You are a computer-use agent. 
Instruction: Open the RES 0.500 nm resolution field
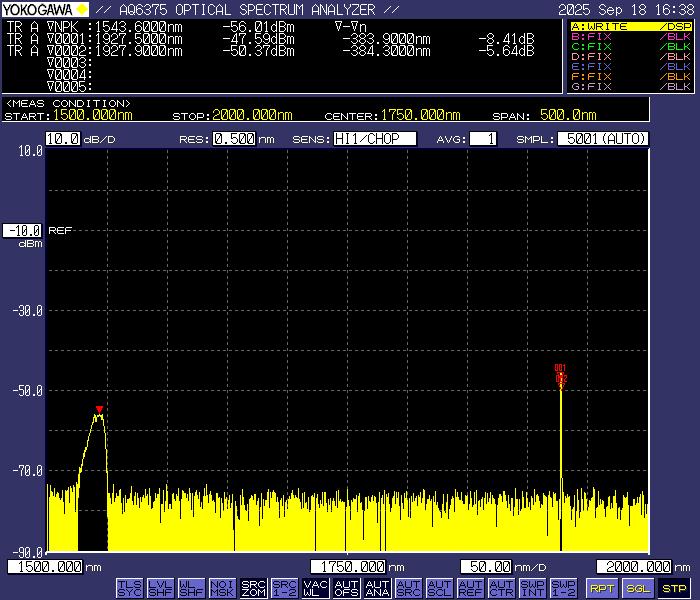234,139
